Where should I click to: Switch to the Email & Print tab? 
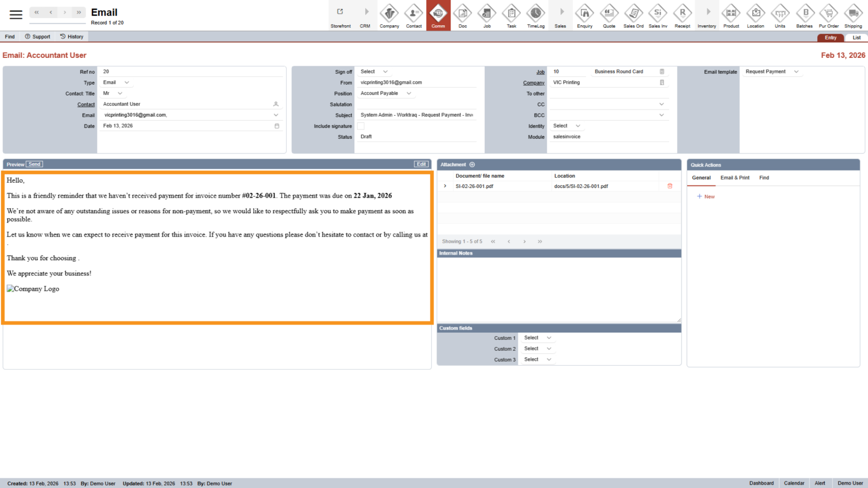[x=734, y=178]
